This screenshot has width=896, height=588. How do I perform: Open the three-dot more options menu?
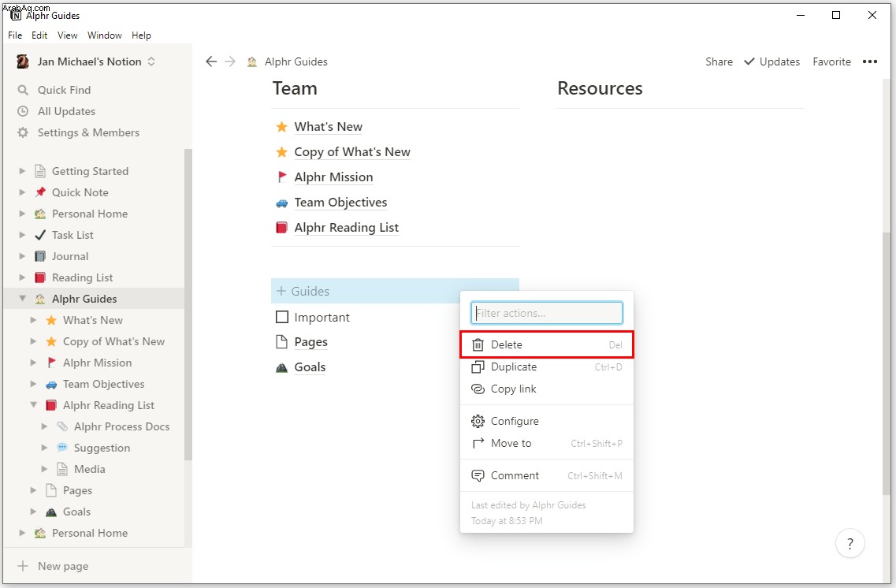click(870, 61)
